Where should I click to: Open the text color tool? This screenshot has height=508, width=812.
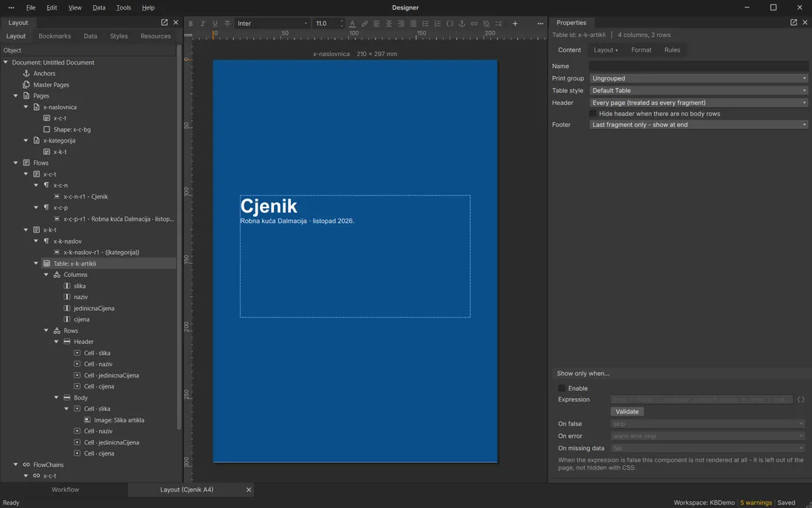point(352,24)
